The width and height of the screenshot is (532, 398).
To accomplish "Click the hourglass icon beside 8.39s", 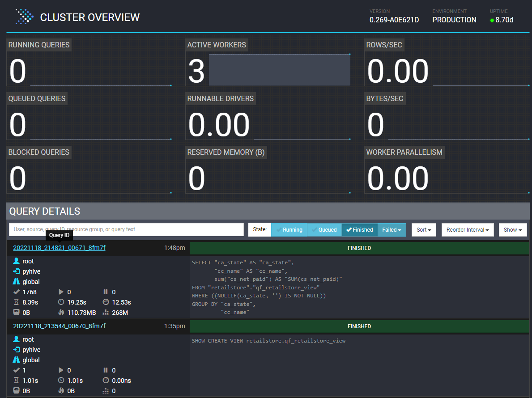I will (x=16, y=302).
